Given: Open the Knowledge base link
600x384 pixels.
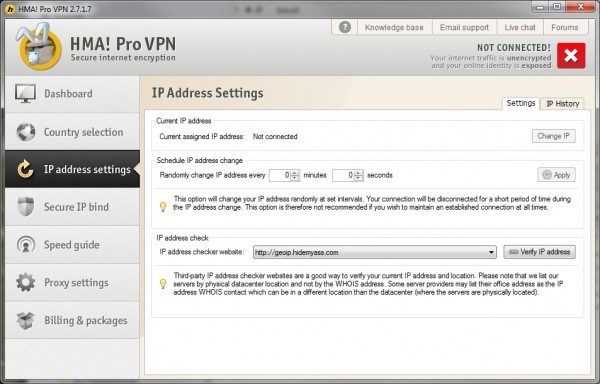Looking at the screenshot, I should click(x=394, y=28).
